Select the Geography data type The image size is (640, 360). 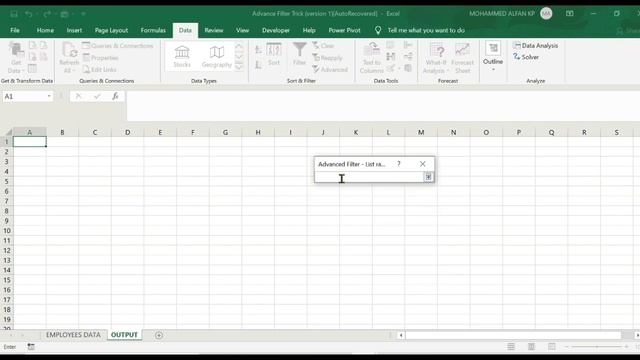tap(217, 56)
